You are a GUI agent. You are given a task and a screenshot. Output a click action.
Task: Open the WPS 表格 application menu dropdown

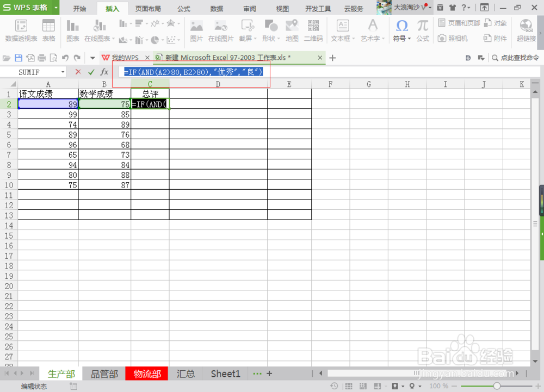coord(56,7)
